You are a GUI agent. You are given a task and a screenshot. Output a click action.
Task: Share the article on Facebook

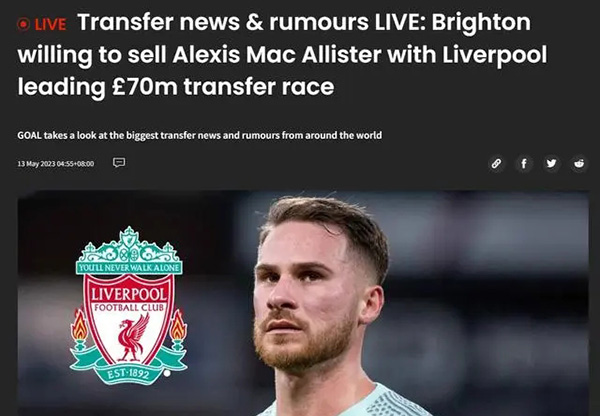[524, 163]
